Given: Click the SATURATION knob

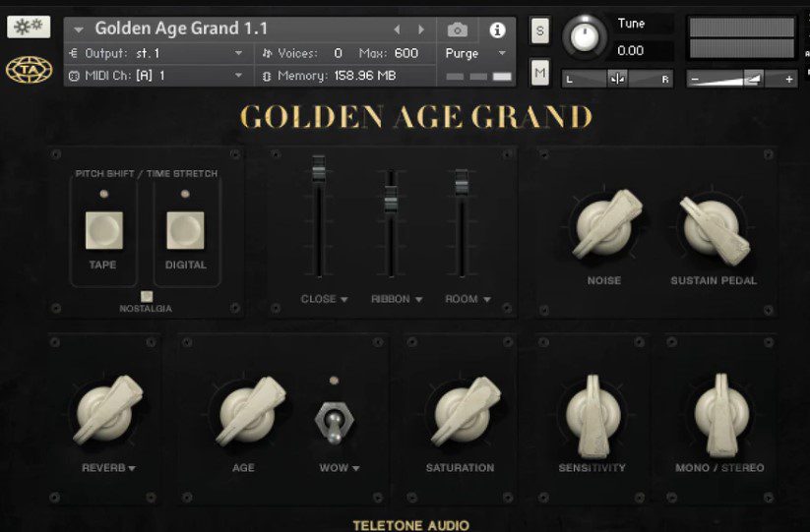Looking at the screenshot, I should (x=464, y=412).
